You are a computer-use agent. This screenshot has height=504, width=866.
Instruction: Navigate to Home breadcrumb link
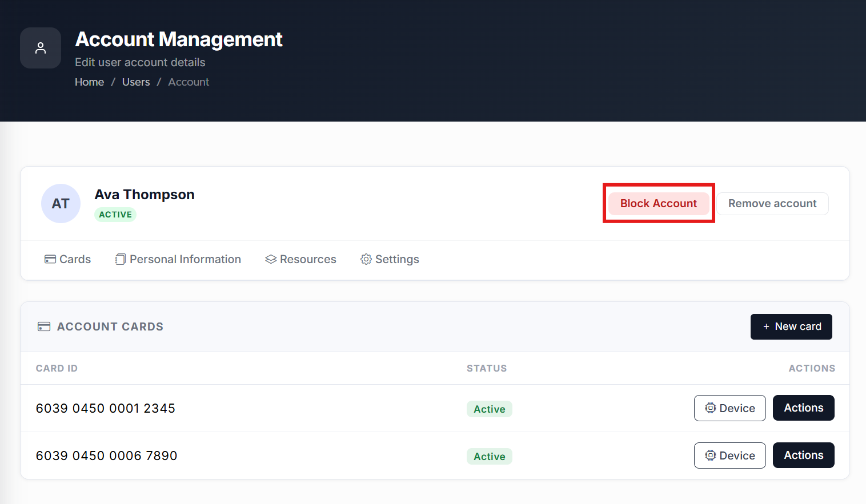[x=90, y=82]
